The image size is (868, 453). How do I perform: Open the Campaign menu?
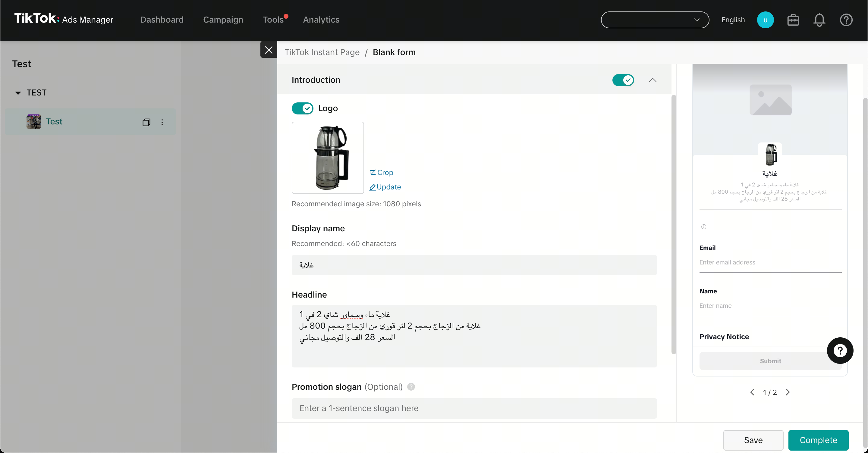(x=223, y=20)
